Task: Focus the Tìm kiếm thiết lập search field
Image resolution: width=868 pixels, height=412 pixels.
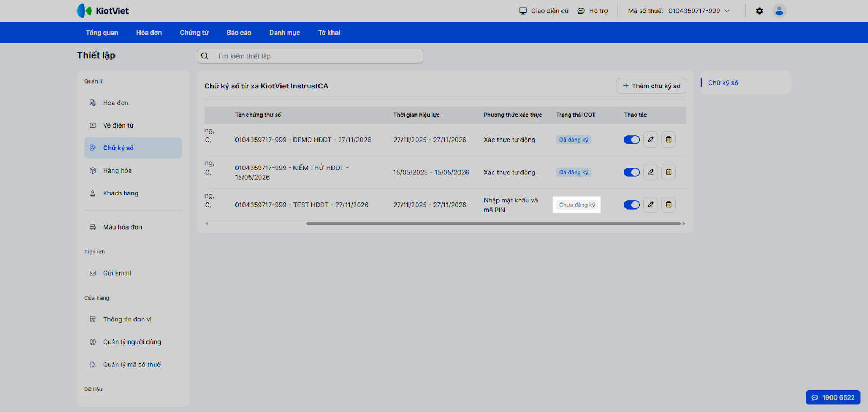Action: [x=317, y=56]
